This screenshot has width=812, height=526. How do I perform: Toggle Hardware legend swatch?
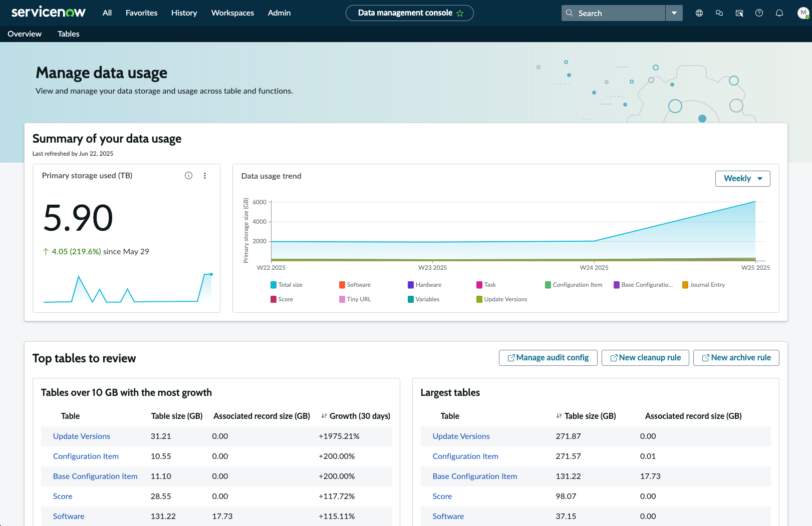411,285
